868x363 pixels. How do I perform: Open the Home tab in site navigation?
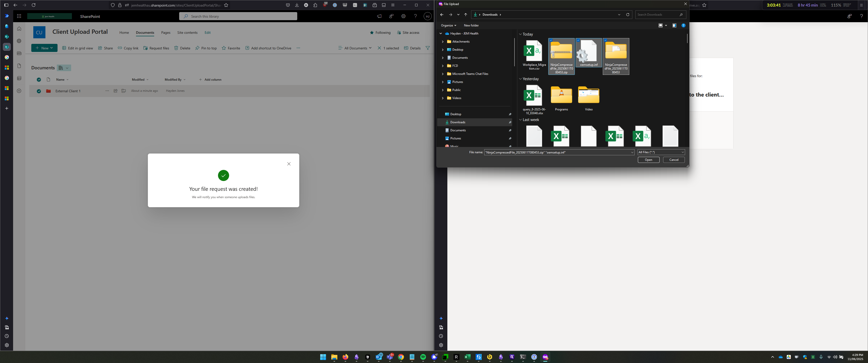pos(124,33)
